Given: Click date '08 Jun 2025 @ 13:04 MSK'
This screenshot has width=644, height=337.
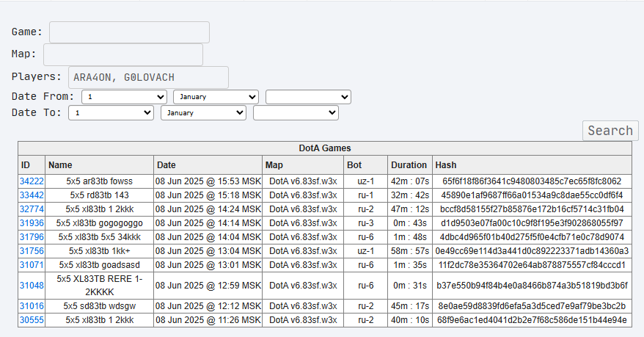Looking at the screenshot, I should [208, 251].
